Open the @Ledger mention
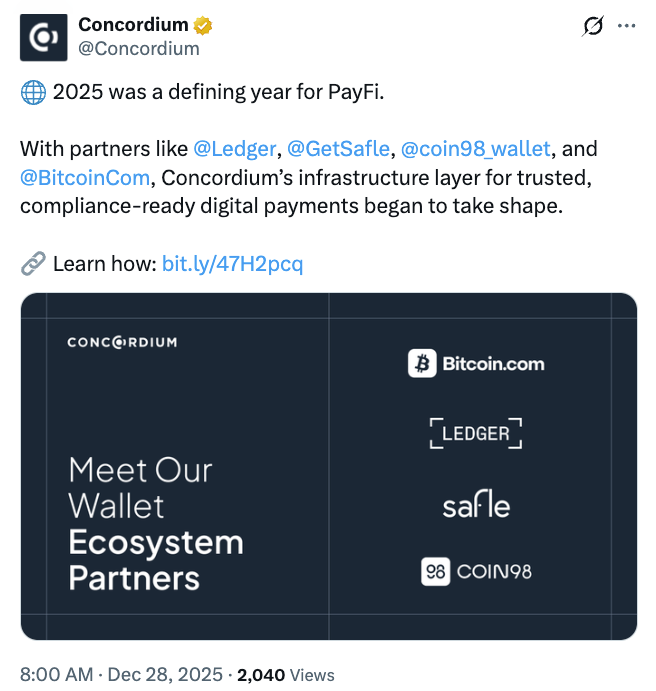The height and width of the screenshot is (691, 656). [x=234, y=149]
